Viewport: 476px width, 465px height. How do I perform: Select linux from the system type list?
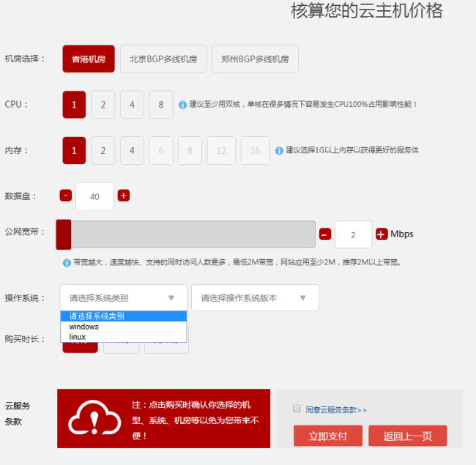[78, 337]
